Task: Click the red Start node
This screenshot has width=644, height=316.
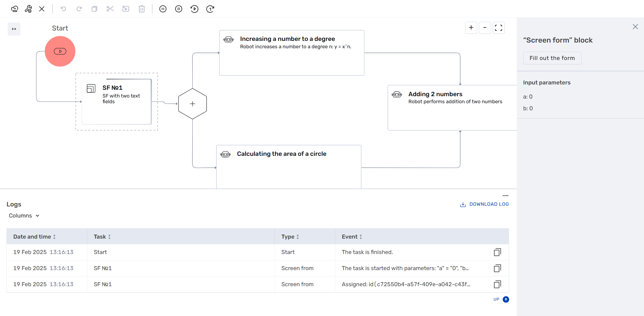Action: coord(60,51)
